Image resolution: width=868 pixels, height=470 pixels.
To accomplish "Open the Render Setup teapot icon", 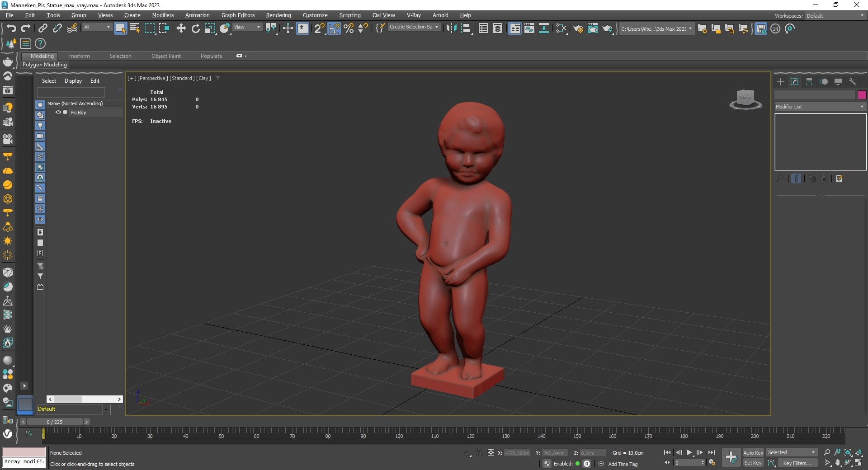I will tap(578, 28).
